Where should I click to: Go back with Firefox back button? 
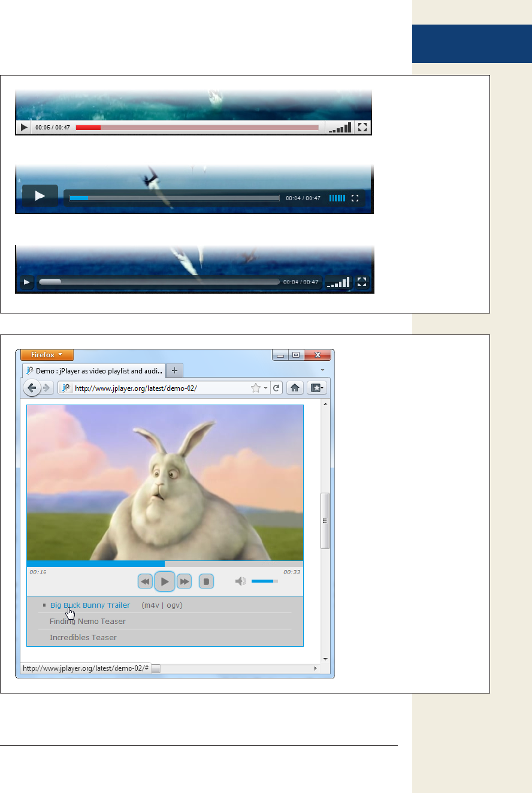tap(32, 388)
